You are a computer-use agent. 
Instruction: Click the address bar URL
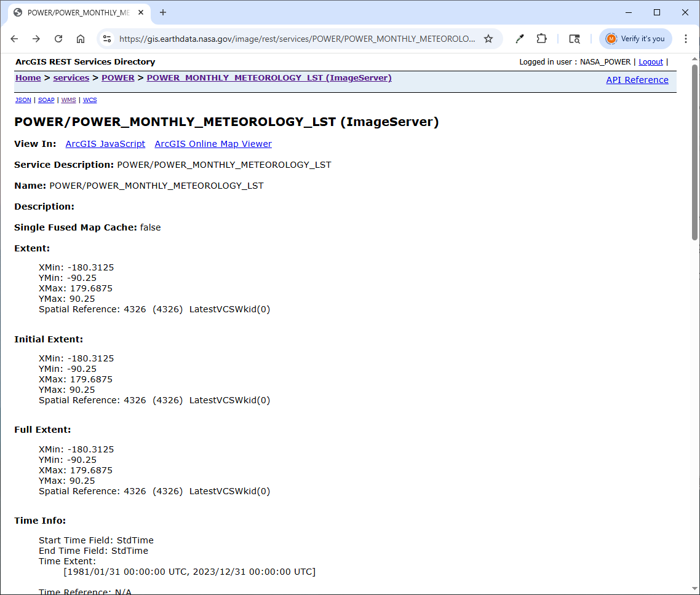click(296, 39)
